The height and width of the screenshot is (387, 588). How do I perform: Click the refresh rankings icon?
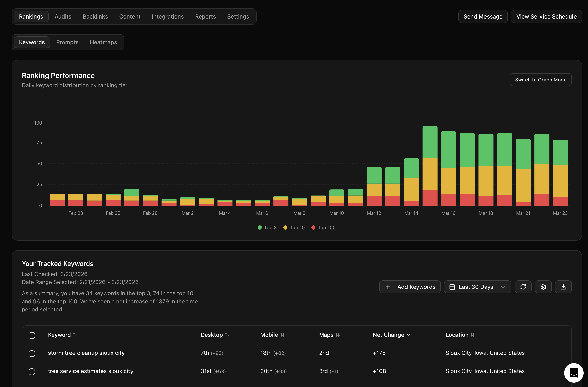click(x=523, y=287)
